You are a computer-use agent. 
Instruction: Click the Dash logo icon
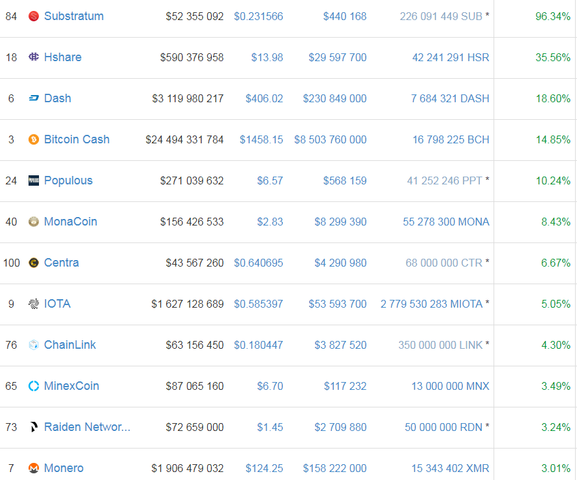coord(33,98)
